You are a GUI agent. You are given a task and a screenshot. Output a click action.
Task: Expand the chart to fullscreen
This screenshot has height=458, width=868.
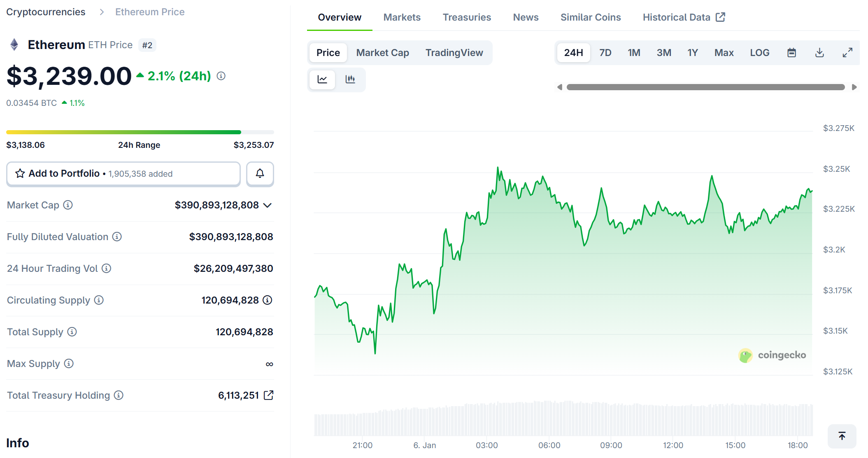(847, 52)
